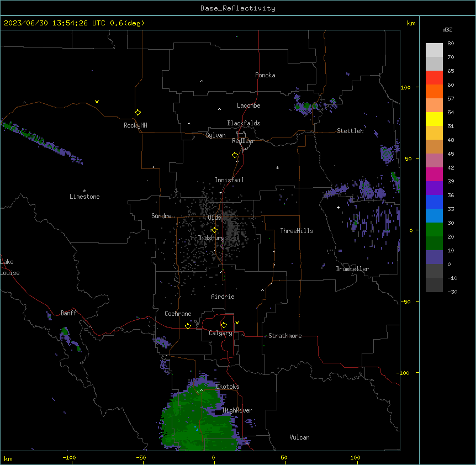476x465 pixels.
Task: Select the white asterisk east of Innisfail
Action: pyautogui.click(x=277, y=167)
